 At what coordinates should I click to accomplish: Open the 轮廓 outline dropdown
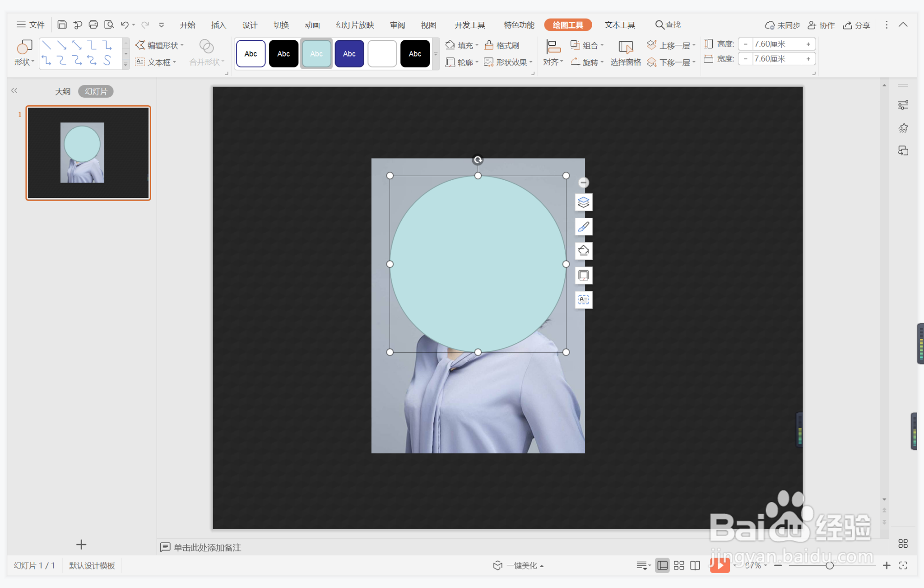(462, 62)
